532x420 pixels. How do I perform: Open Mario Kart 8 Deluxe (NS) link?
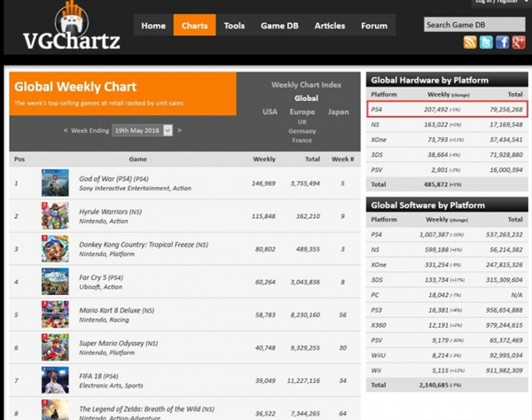tap(116, 310)
